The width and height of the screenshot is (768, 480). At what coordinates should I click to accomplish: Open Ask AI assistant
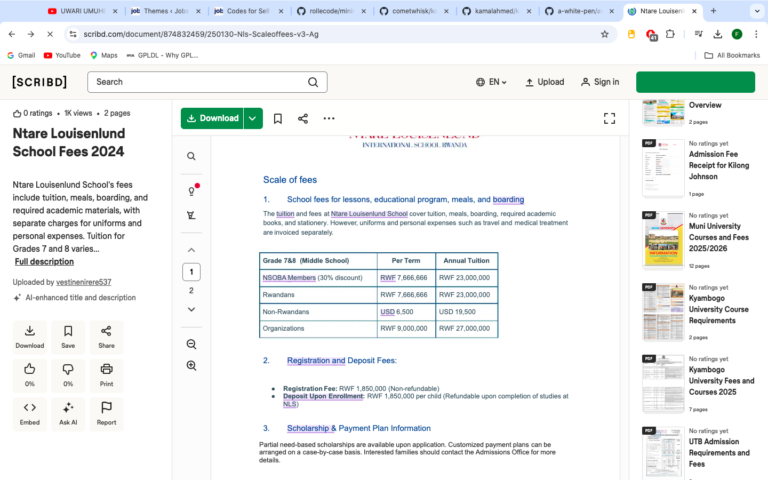click(x=68, y=414)
